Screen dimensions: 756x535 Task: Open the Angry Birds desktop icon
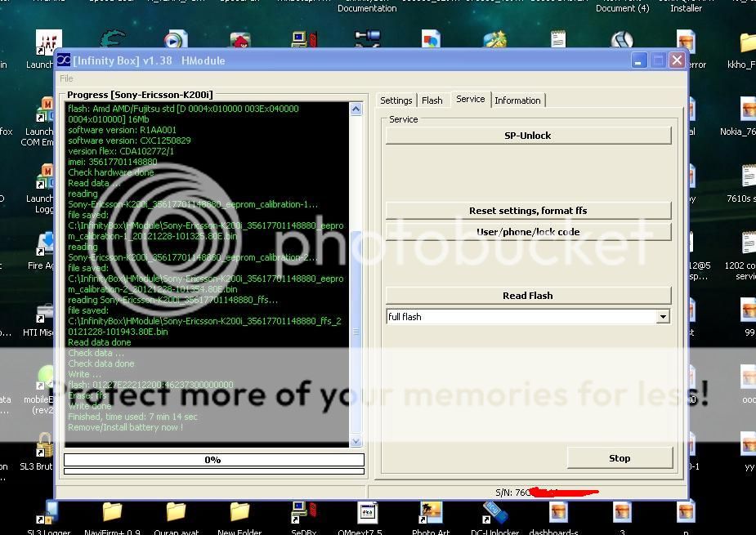[240, 40]
